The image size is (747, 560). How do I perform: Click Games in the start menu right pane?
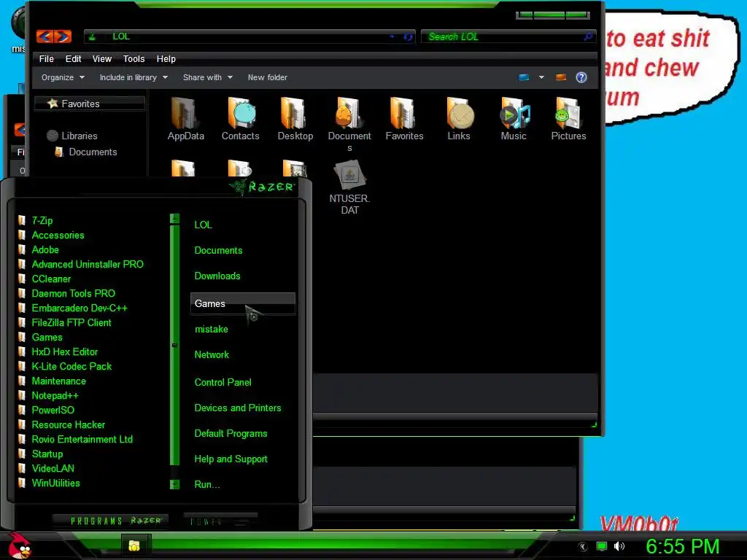[x=242, y=304]
